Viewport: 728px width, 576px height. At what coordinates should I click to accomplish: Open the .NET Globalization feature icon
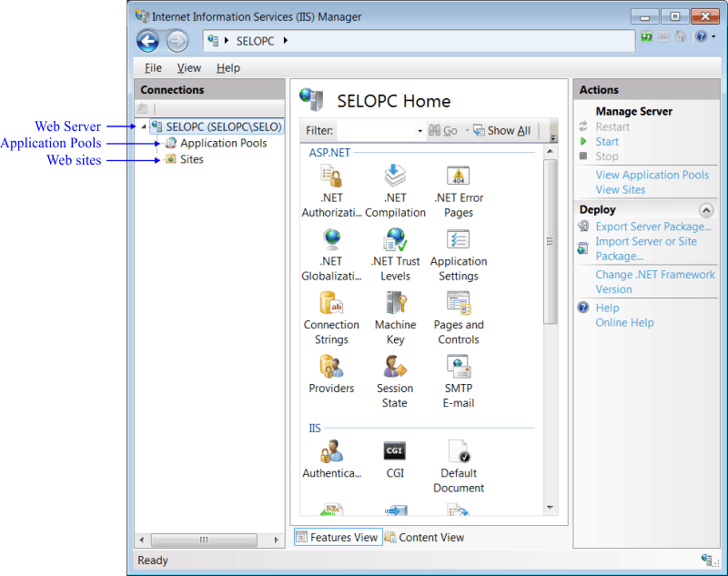point(332,239)
